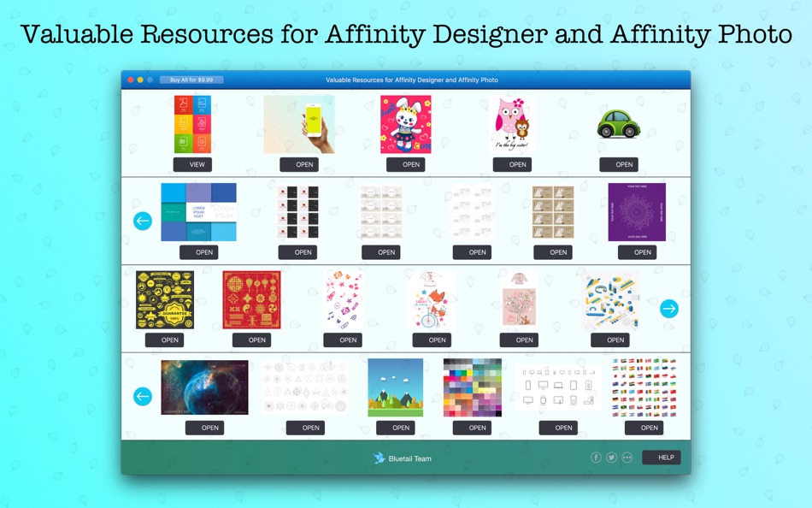Select the device outline icons thumbnail
812x508 pixels.
[x=558, y=387]
